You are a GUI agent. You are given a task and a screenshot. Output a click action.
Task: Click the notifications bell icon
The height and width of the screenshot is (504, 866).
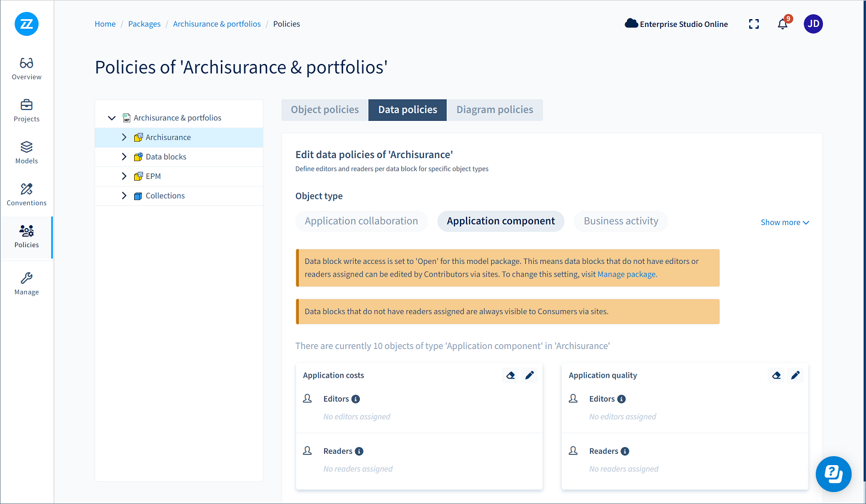[x=782, y=24]
